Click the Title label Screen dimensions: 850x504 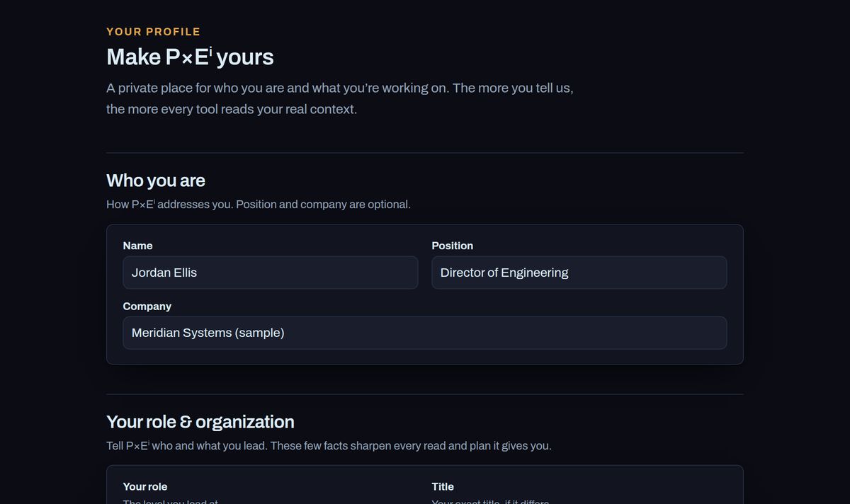pos(443,487)
